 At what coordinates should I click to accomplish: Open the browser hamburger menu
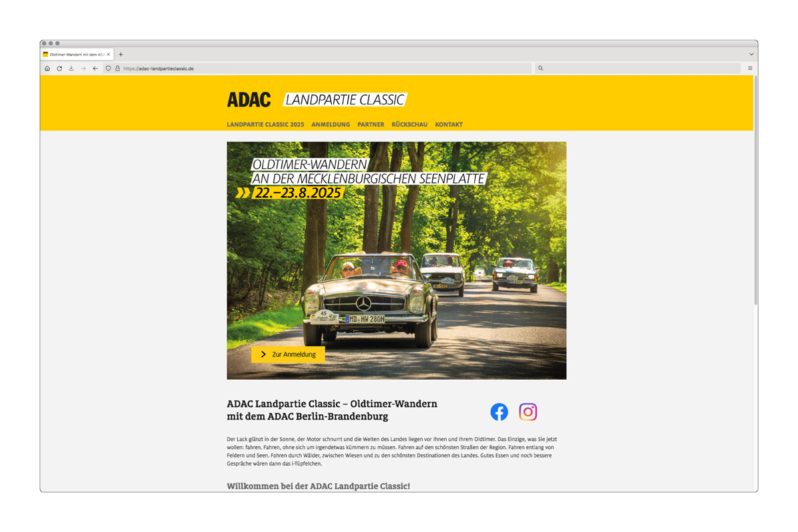750,68
